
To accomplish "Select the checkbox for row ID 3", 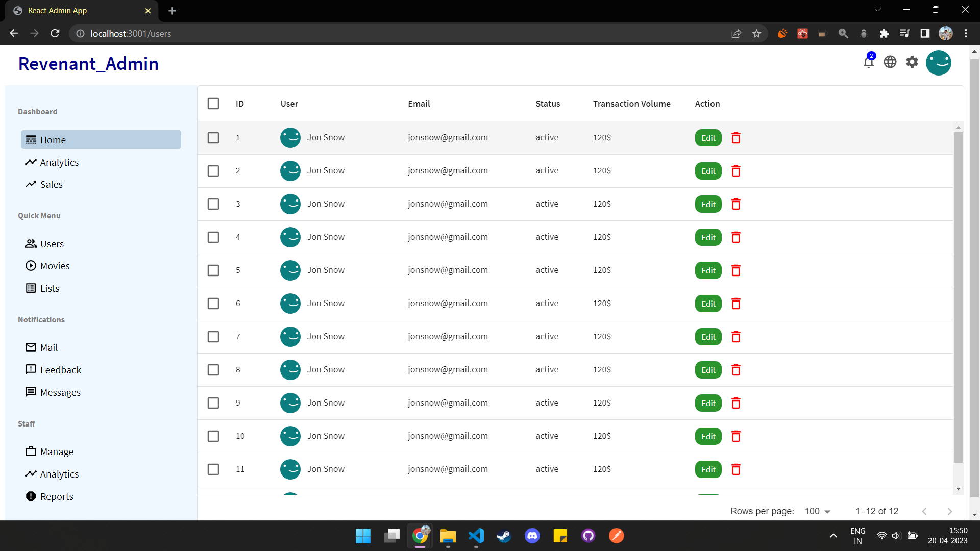I will pyautogui.click(x=213, y=204).
